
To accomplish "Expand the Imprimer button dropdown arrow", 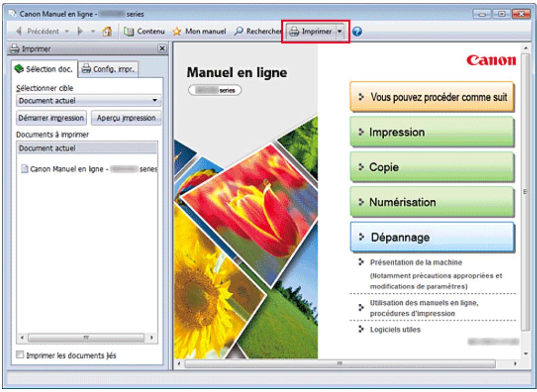I will pos(339,31).
